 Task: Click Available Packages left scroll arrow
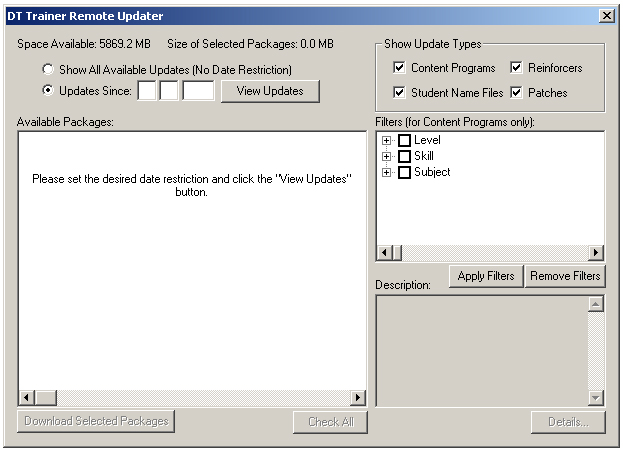pyautogui.click(x=27, y=397)
